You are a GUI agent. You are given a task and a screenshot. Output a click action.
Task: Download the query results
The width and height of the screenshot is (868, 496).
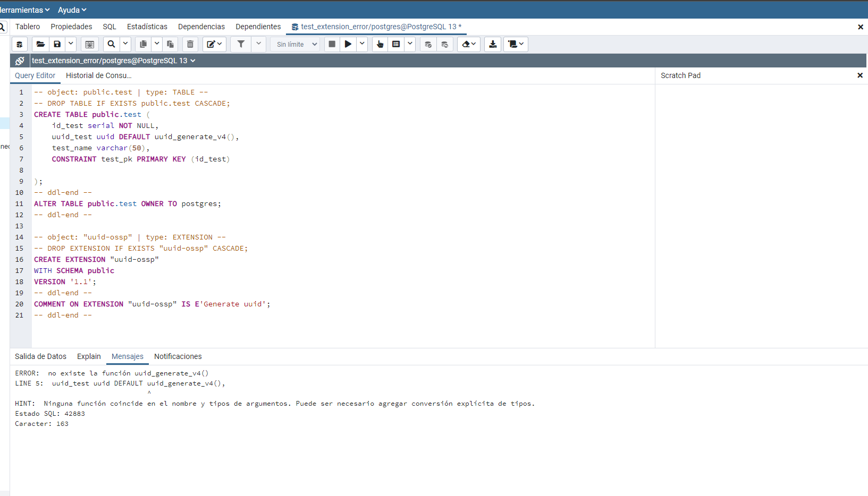click(x=492, y=44)
